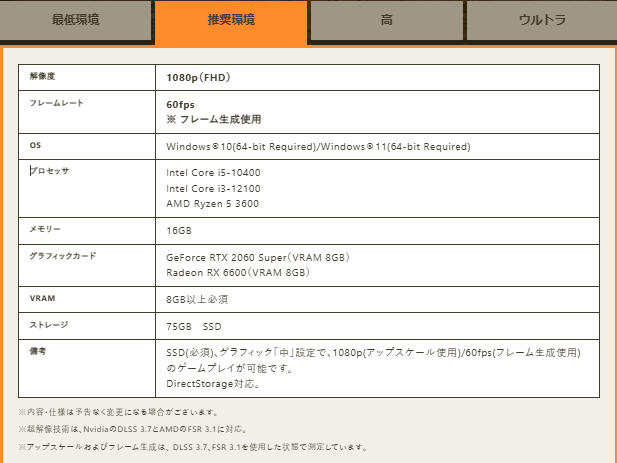Screen dimensions: 617x463
Task: Click the Intel Core i3-12100 entry
Action: coord(213,188)
